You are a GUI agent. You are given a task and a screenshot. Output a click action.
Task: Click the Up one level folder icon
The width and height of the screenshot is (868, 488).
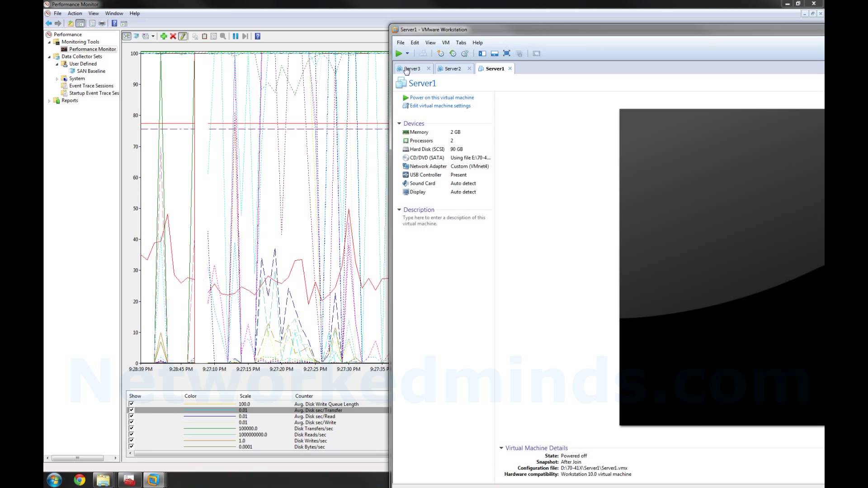71,23
